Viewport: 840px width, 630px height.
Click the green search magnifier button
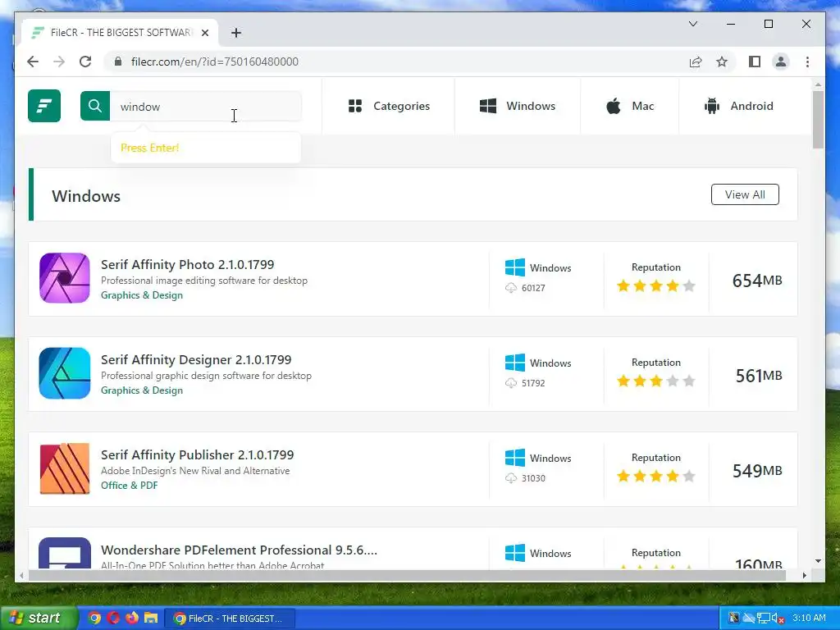pyautogui.click(x=95, y=106)
